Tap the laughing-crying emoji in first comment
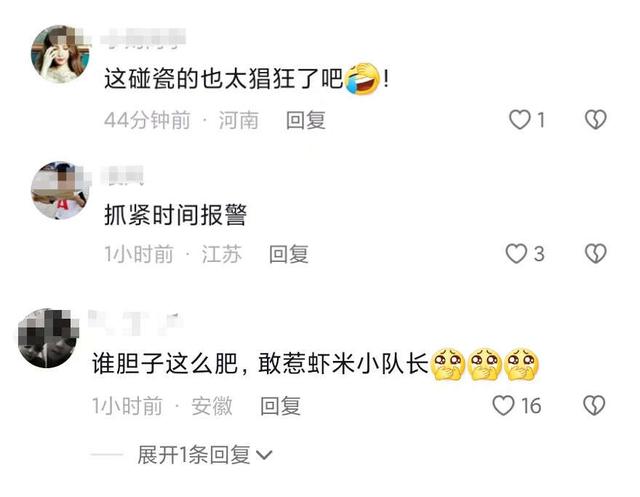This screenshot has width=640, height=497. tap(362, 78)
